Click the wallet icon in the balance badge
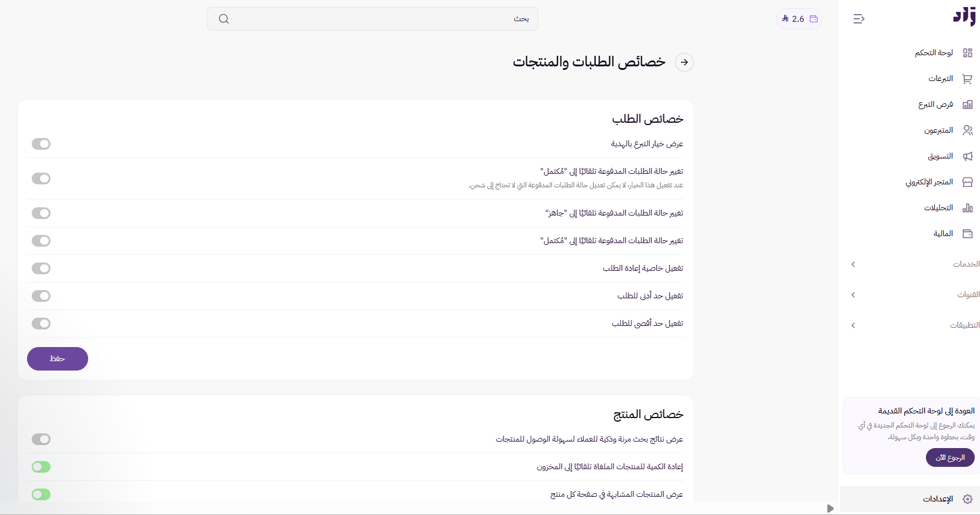 [814, 19]
